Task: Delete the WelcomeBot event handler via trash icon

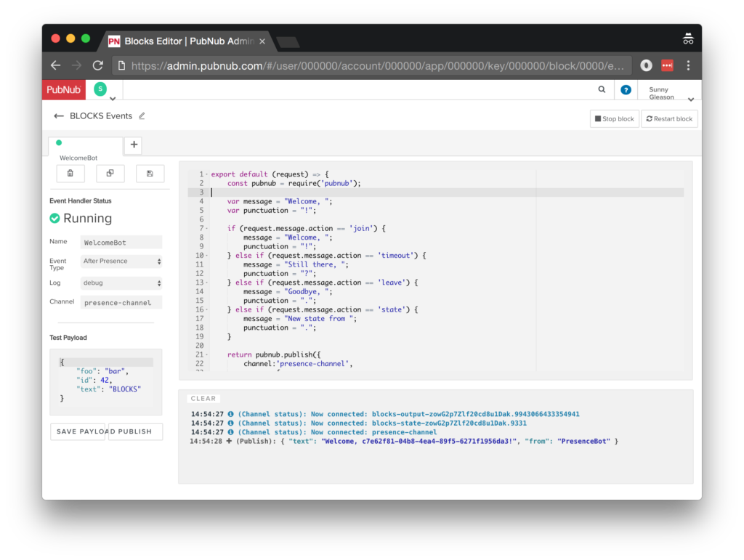Action: (x=70, y=174)
